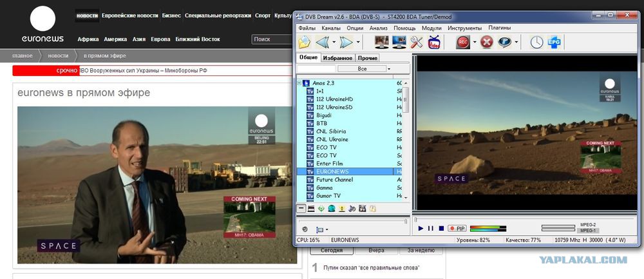
Task: Click the globe icon below channel list
Action: [x=332, y=209]
